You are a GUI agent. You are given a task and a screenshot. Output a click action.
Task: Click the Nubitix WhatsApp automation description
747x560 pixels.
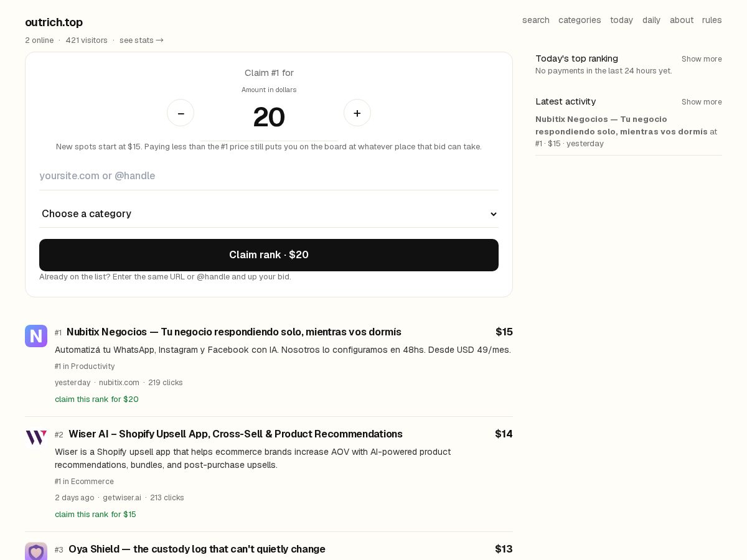coord(283,350)
